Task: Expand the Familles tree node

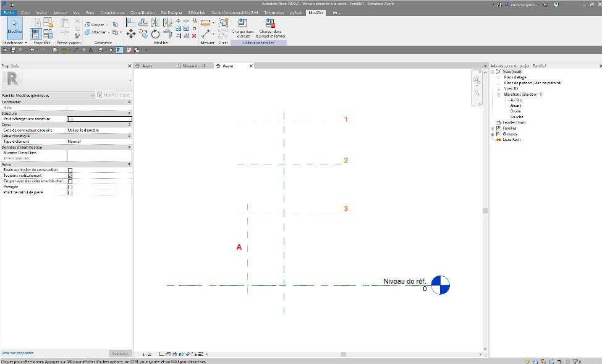Action: tap(493, 128)
